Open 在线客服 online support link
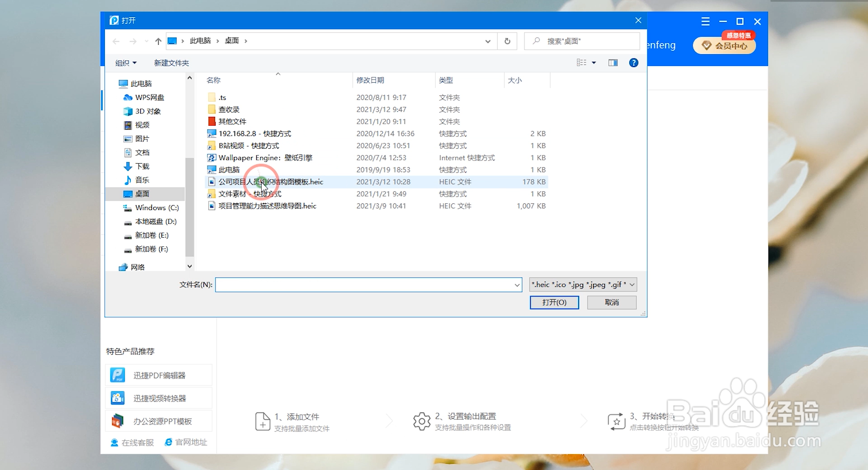This screenshot has height=470, width=868. point(132,442)
